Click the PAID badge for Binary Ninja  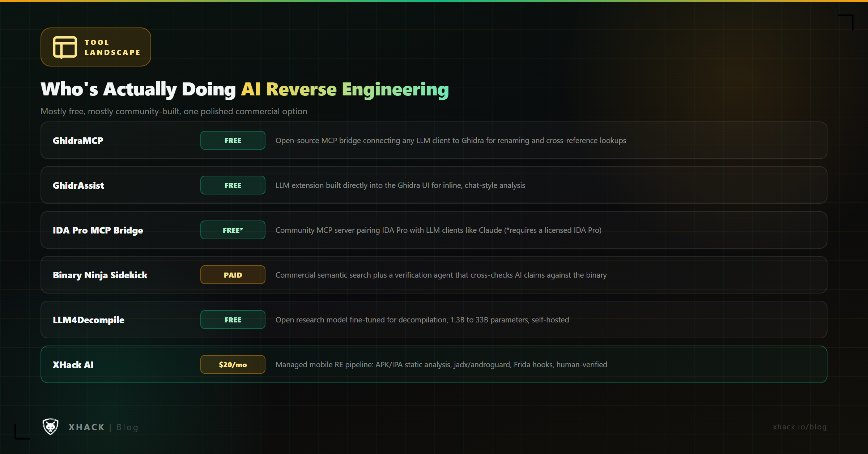[x=233, y=275]
